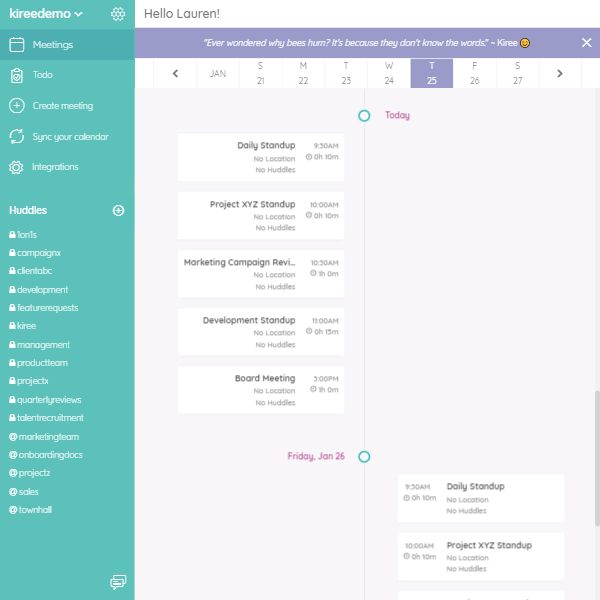This screenshot has height=600, width=600.
Task: Dismiss the bee quote banner
Action: pyautogui.click(x=586, y=42)
